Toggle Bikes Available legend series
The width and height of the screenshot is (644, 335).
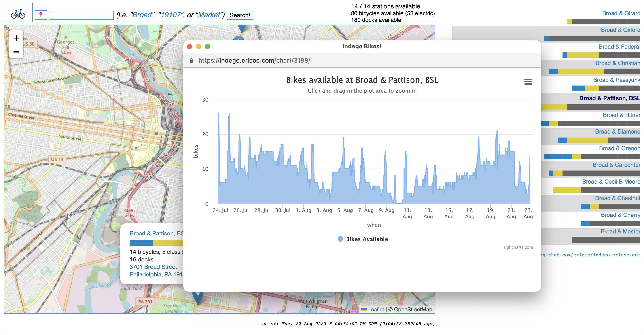362,239
